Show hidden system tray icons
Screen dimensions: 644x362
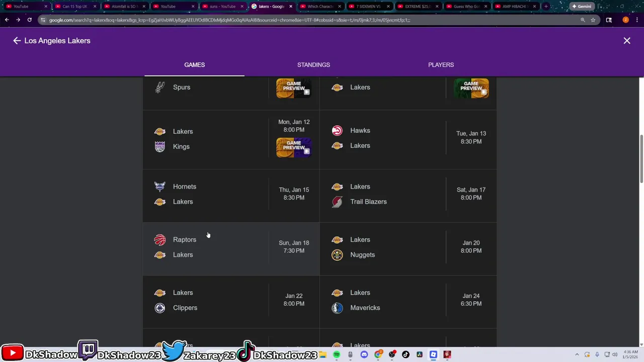(577, 355)
